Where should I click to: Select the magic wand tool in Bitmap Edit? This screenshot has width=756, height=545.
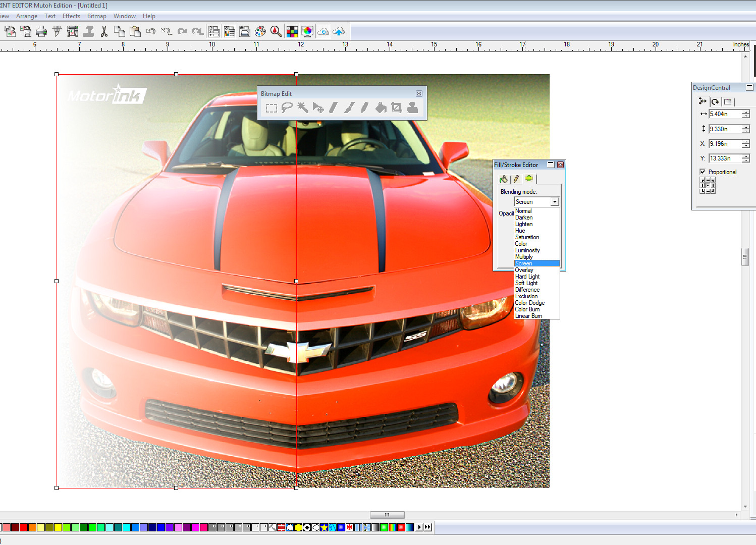[x=303, y=107]
